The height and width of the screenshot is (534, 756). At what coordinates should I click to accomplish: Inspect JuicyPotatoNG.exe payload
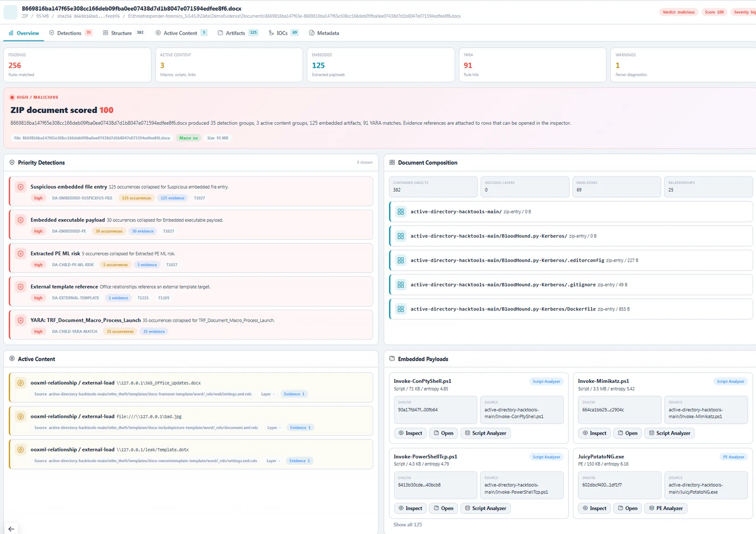[x=595, y=508]
